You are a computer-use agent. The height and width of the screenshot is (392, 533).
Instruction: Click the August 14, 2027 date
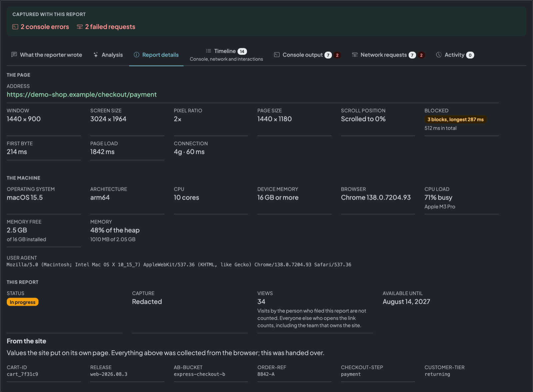(406, 302)
